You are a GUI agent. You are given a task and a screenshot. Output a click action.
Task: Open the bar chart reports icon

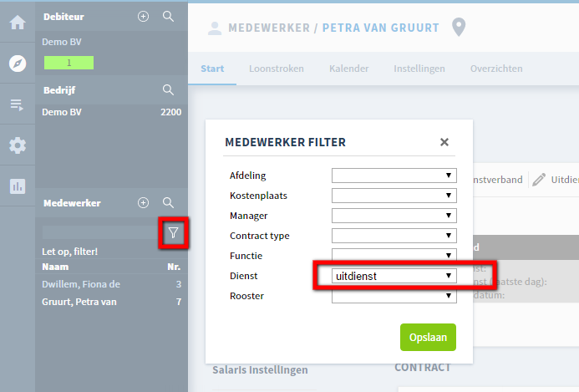pyautogui.click(x=18, y=186)
